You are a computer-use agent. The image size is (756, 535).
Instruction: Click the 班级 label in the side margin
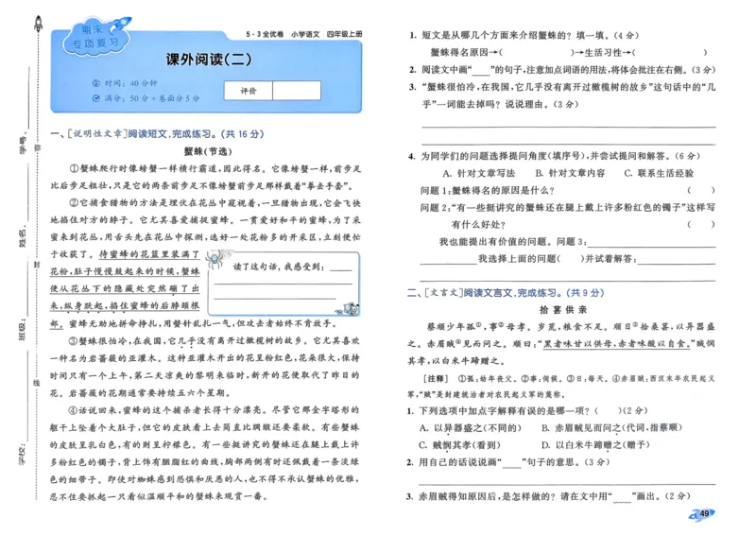click(23, 331)
